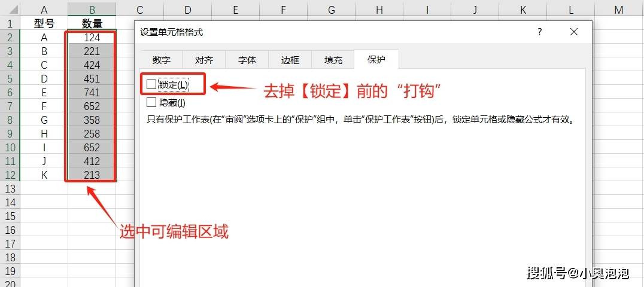The image size is (644, 287).
Task: Select column C header
Action: [139, 10]
